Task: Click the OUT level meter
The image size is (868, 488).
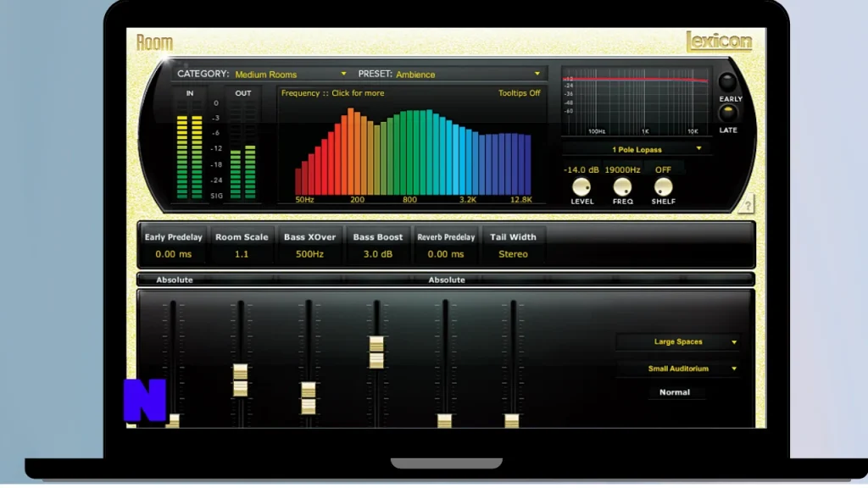Action: pos(242,149)
